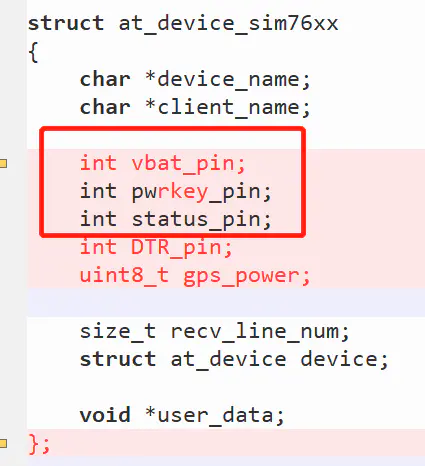Click the client_name member declaration

tap(195, 108)
